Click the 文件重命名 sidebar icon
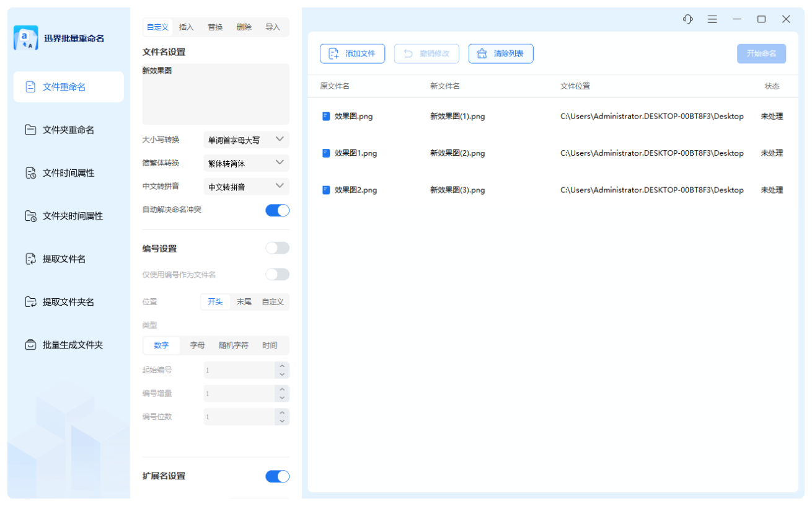The width and height of the screenshot is (812, 506). pos(30,87)
